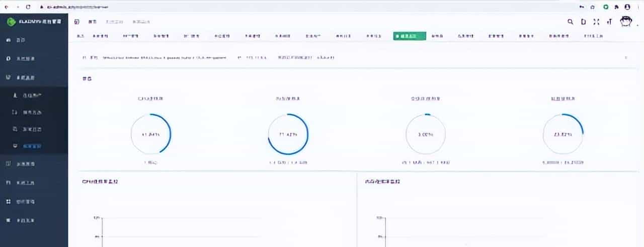Open the grid-icon sidebar menu item
Screen dimensions: 644x247
coord(34,201)
